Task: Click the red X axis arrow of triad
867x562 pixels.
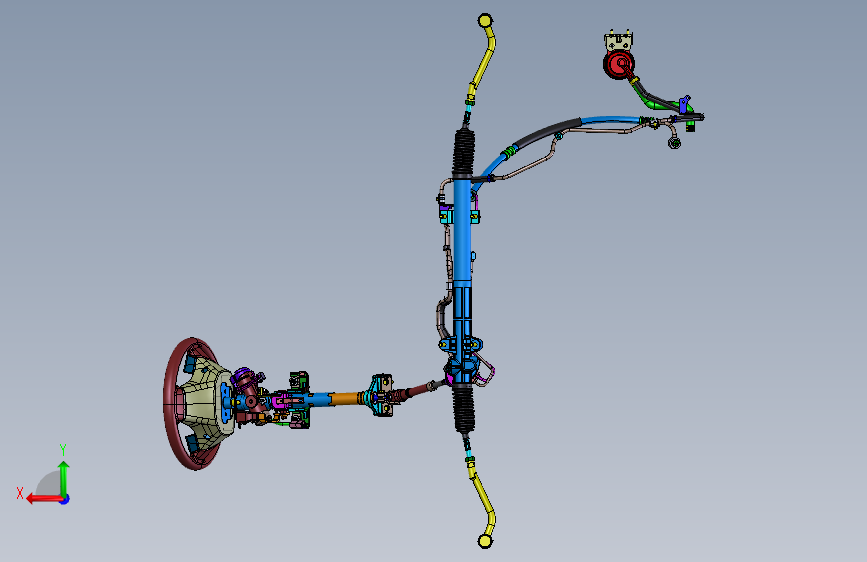Action: tap(44, 499)
